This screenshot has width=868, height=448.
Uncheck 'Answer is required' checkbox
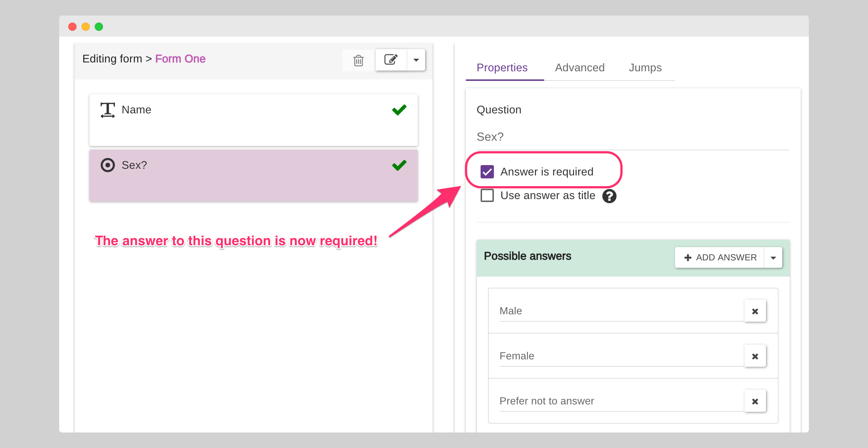[x=487, y=172]
